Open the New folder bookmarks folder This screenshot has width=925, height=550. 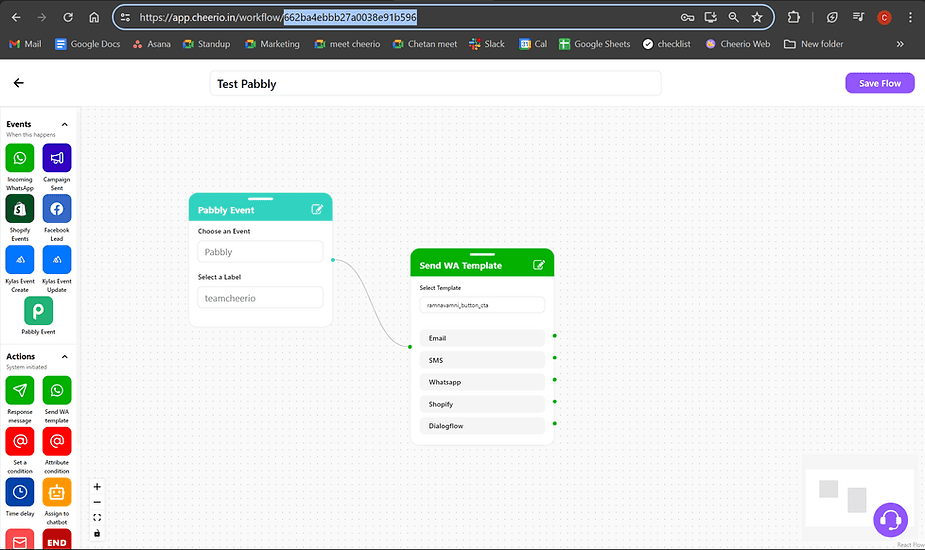[814, 44]
